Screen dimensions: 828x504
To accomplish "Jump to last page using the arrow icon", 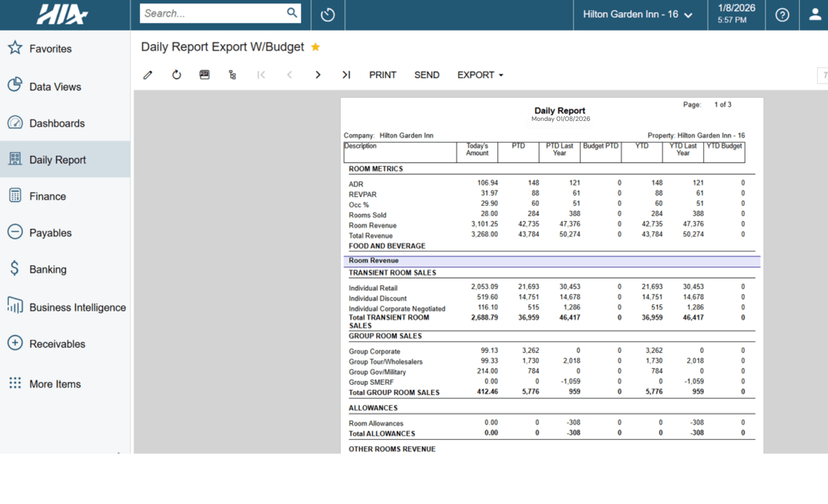I will [346, 75].
